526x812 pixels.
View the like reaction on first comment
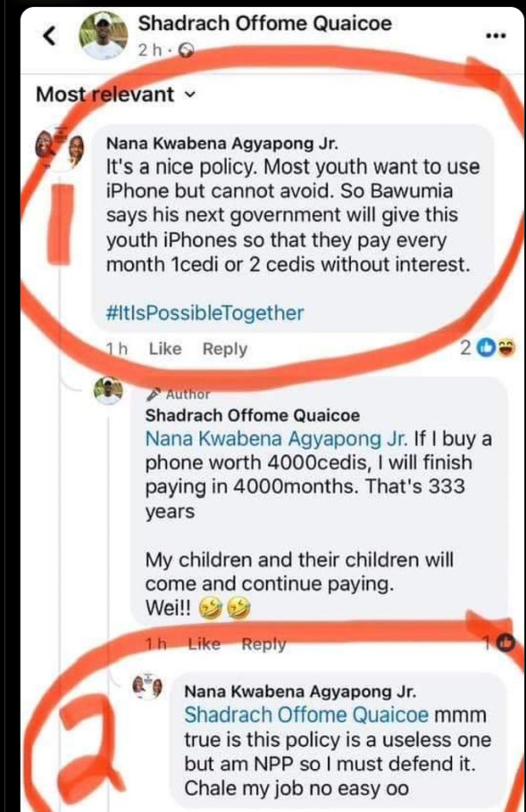(x=487, y=348)
